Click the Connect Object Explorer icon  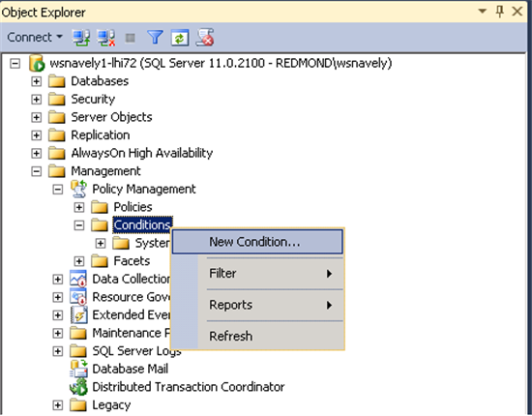[81, 38]
